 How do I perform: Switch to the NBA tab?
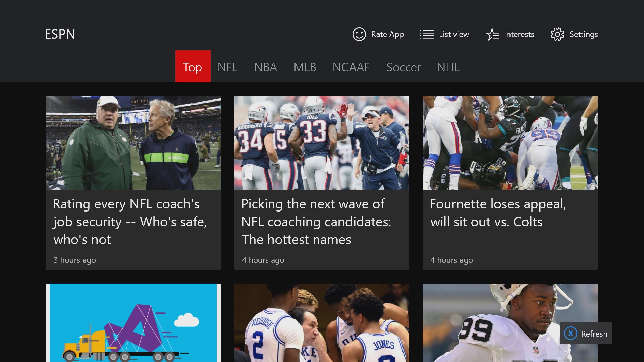click(265, 67)
